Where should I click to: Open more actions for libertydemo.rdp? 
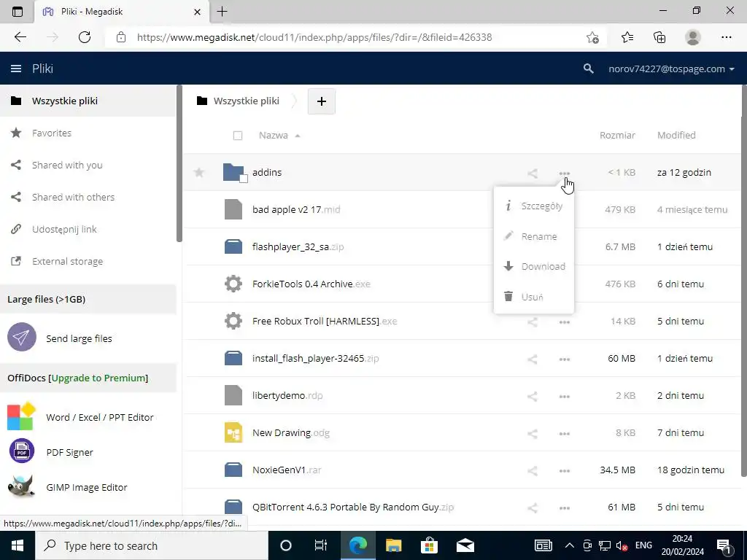[x=565, y=396]
